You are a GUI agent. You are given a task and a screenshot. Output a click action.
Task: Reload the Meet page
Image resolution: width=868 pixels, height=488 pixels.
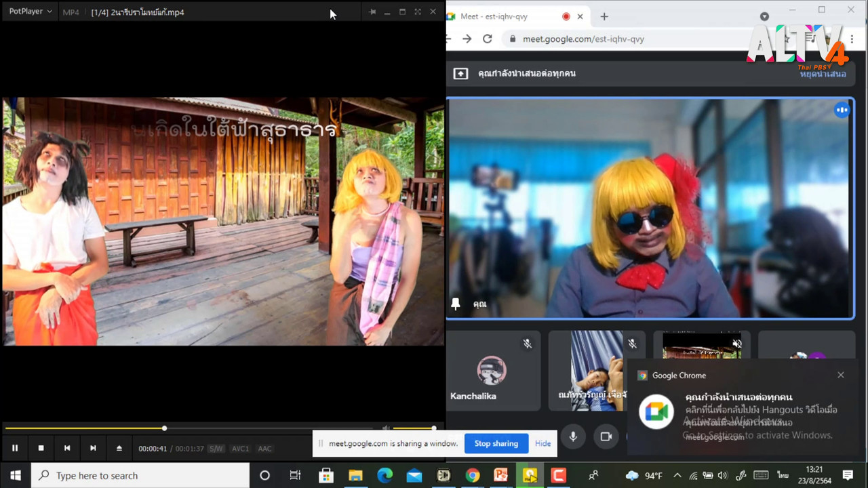click(487, 39)
